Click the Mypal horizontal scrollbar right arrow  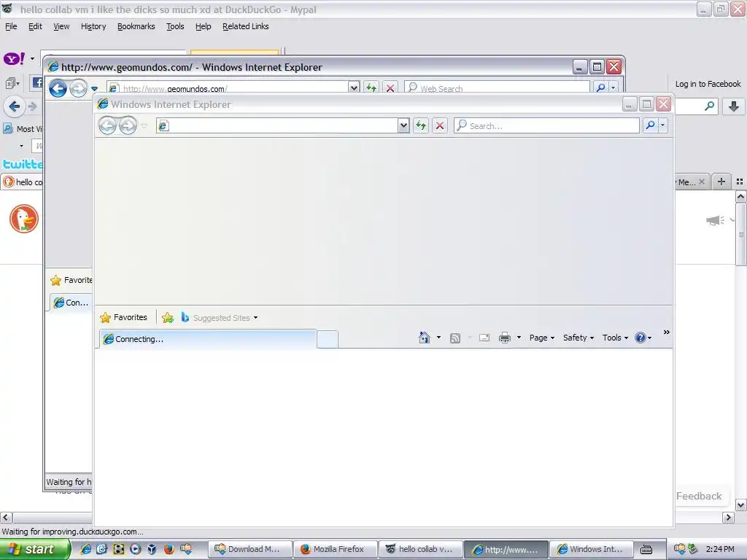(x=728, y=517)
